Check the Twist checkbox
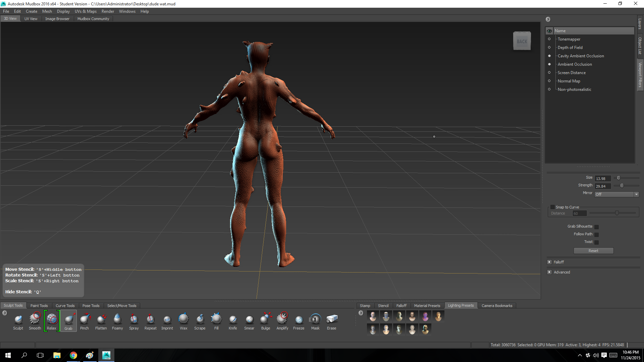This screenshot has width=644, height=362. (x=596, y=242)
